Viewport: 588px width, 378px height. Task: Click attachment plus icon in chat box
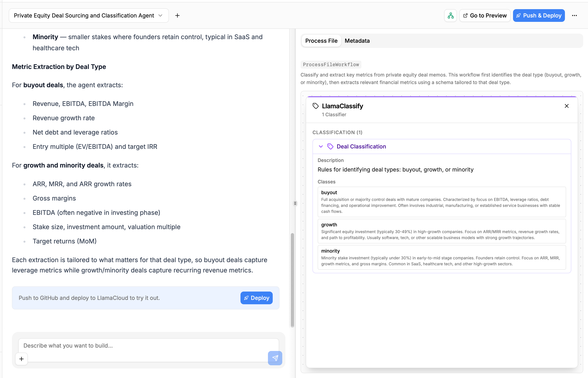pyautogui.click(x=22, y=359)
